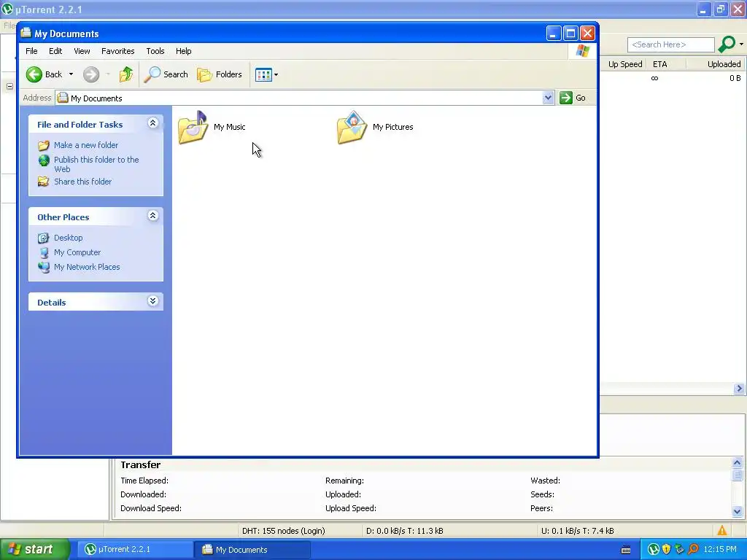Viewport: 747px width, 560px height.
Task: Click the My Pictures folder label
Action: (x=393, y=127)
